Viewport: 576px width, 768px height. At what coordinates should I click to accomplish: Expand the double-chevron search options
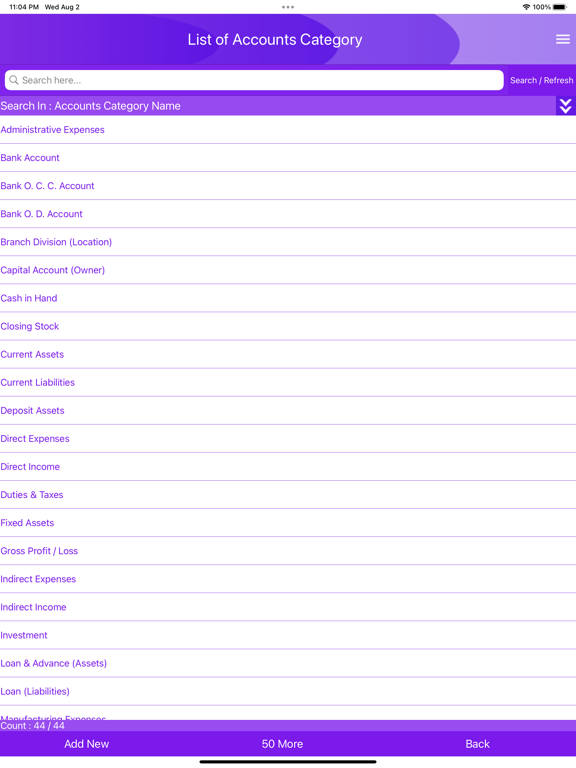566,106
